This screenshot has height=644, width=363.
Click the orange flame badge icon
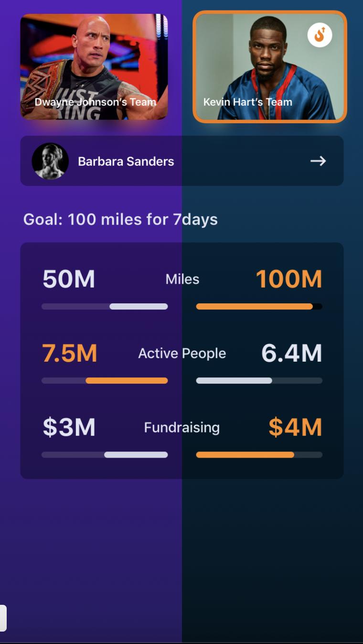pos(320,35)
